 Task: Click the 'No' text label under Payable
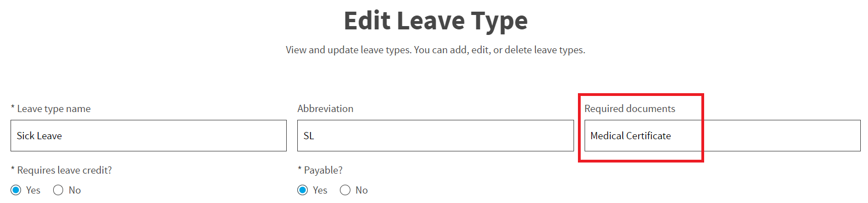point(361,190)
